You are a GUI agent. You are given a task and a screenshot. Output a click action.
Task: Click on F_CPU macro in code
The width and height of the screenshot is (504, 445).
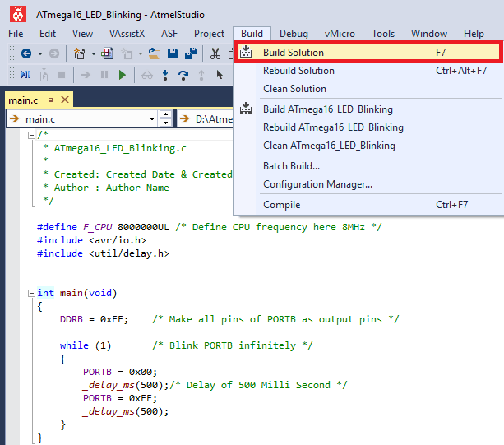tap(97, 227)
